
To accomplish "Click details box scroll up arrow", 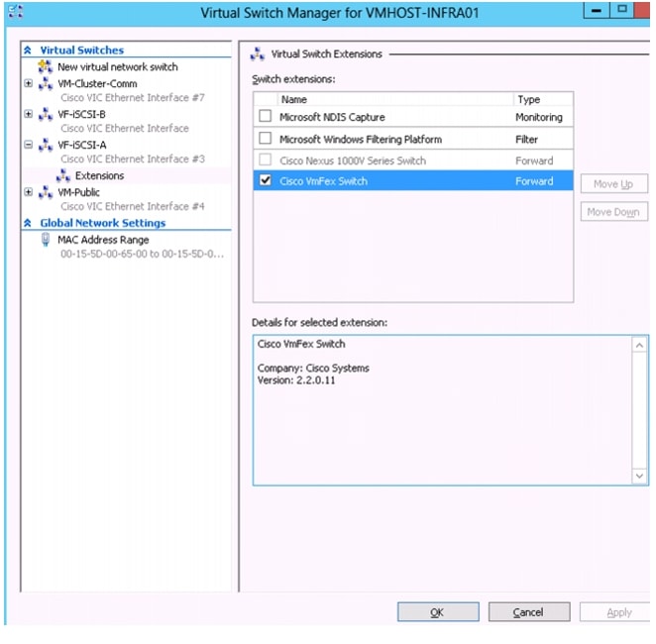I will [639, 346].
